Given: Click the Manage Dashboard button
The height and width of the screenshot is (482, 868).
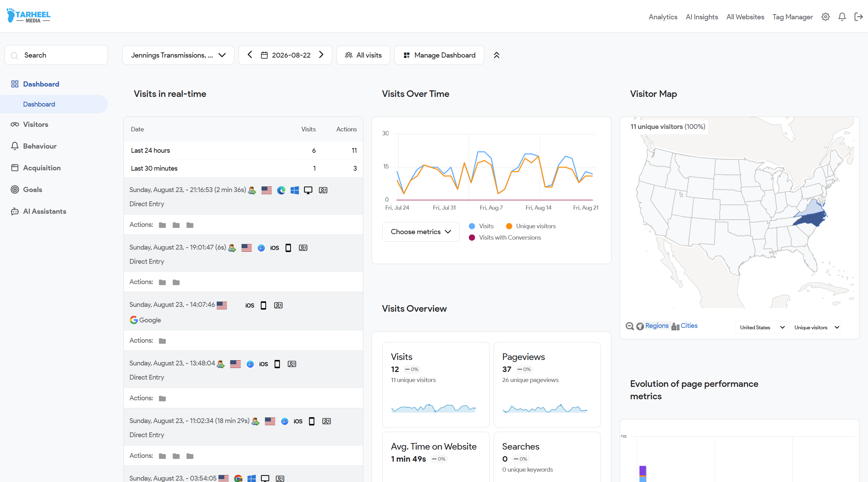Looking at the screenshot, I should click(439, 55).
